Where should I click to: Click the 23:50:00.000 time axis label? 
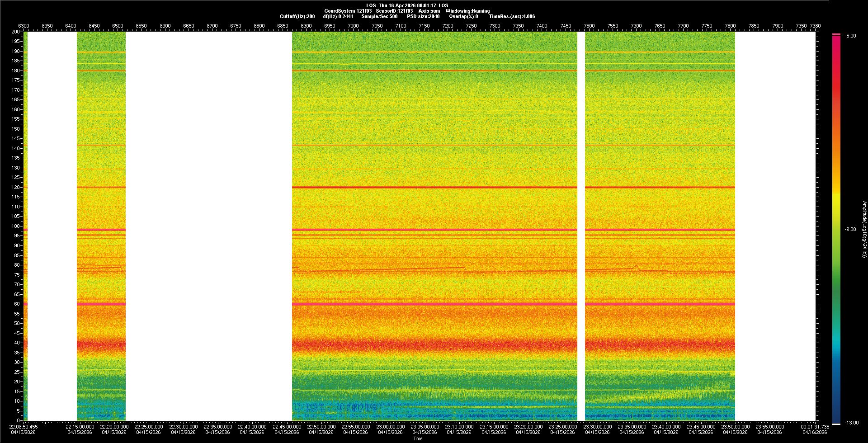tap(735, 427)
